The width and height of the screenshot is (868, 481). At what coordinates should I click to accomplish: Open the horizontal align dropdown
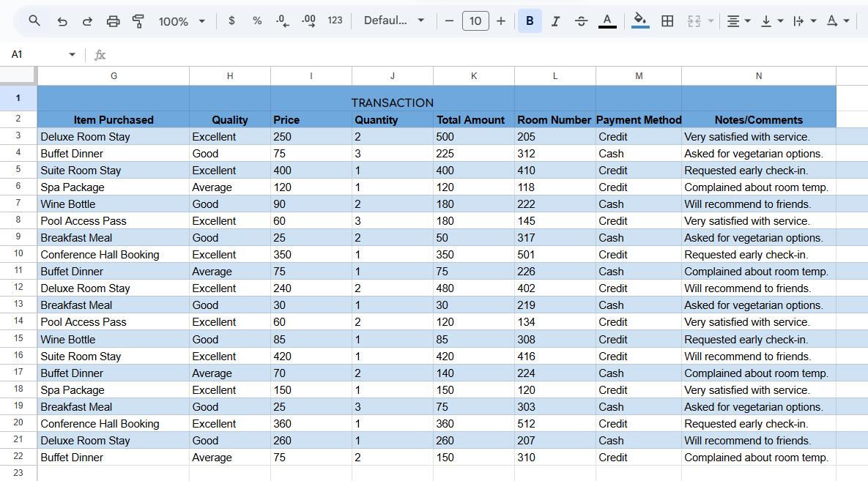pos(738,21)
